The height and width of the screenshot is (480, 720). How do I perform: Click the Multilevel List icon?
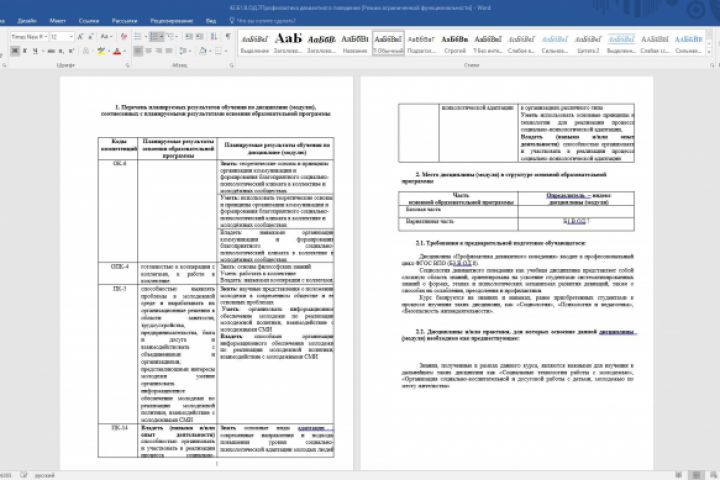(171, 37)
